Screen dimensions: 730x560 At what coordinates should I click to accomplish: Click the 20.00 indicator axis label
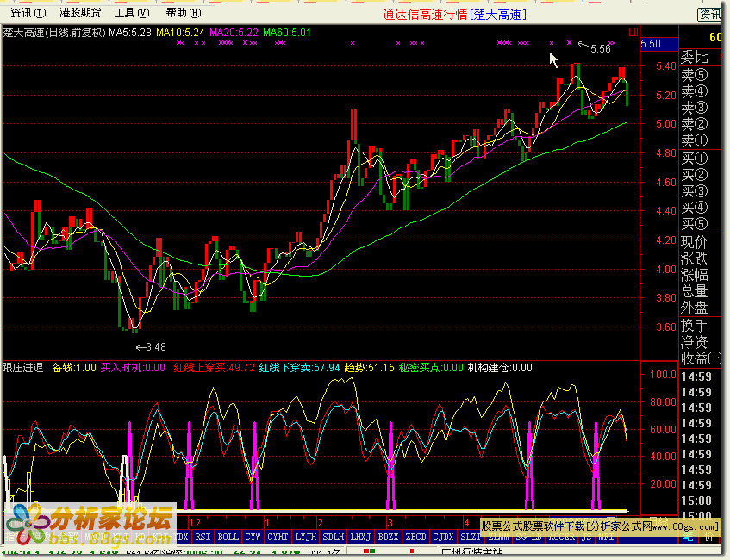coord(663,483)
